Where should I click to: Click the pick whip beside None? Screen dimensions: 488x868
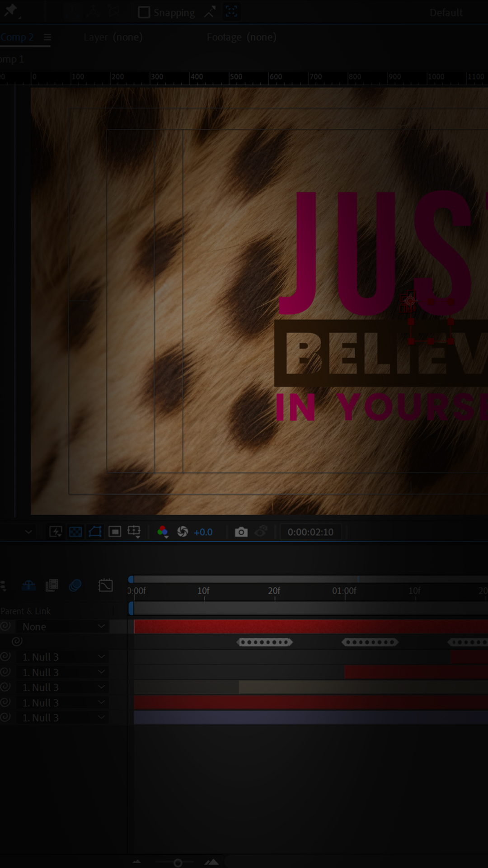(5, 626)
